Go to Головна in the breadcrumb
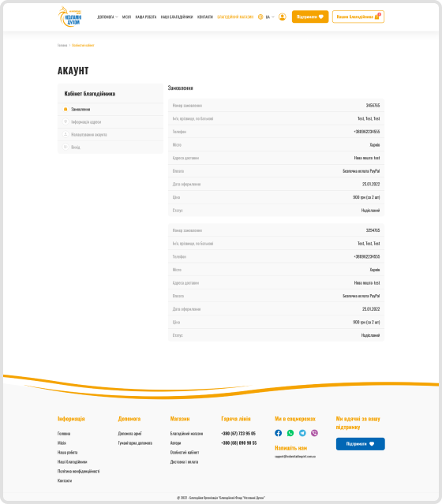The width and height of the screenshot is (442, 504). pyautogui.click(x=62, y=45)
